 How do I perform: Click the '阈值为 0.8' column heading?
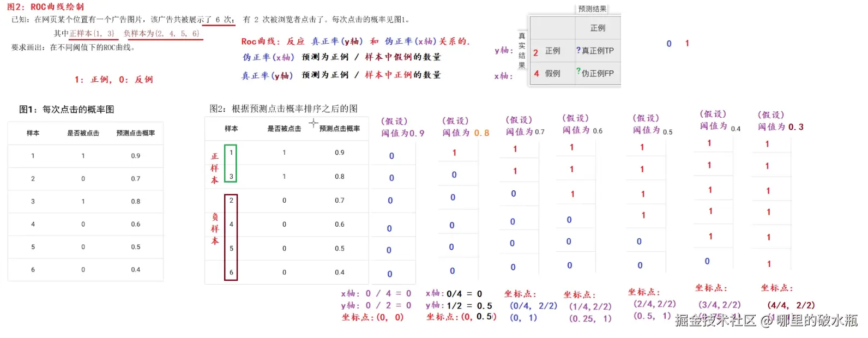click(466, 132)
